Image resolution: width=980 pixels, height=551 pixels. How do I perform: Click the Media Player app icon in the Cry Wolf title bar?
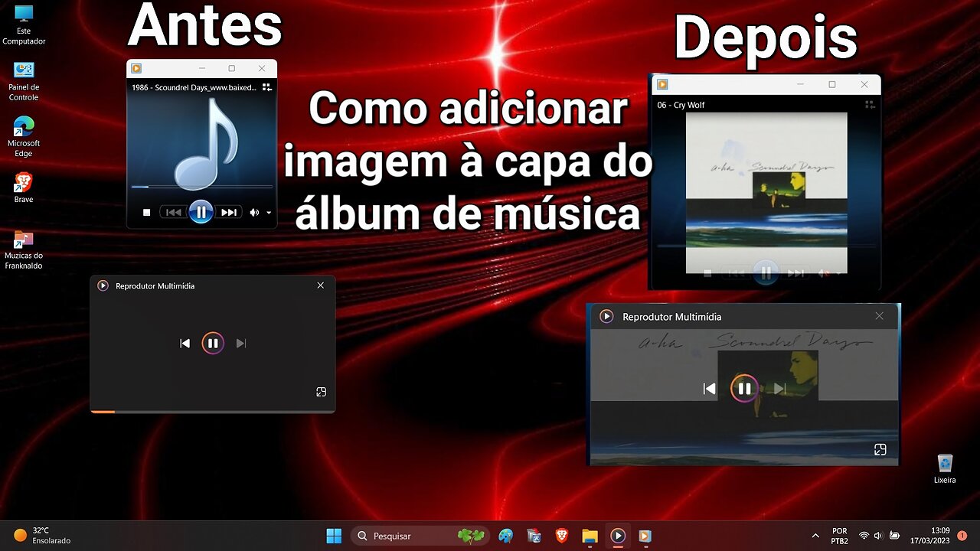[662, 84]
